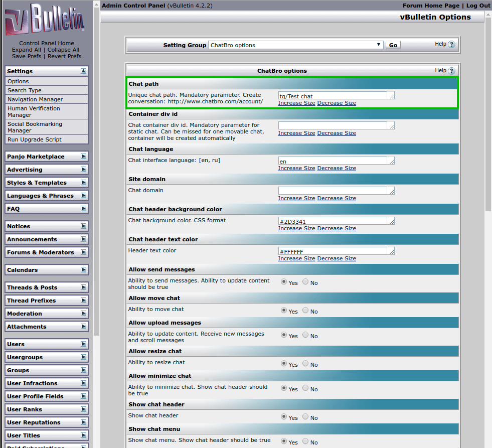Select Yes for Show chat header
Image resolution: width=492 pixels, height=448 pixels.
click(284, 416)
